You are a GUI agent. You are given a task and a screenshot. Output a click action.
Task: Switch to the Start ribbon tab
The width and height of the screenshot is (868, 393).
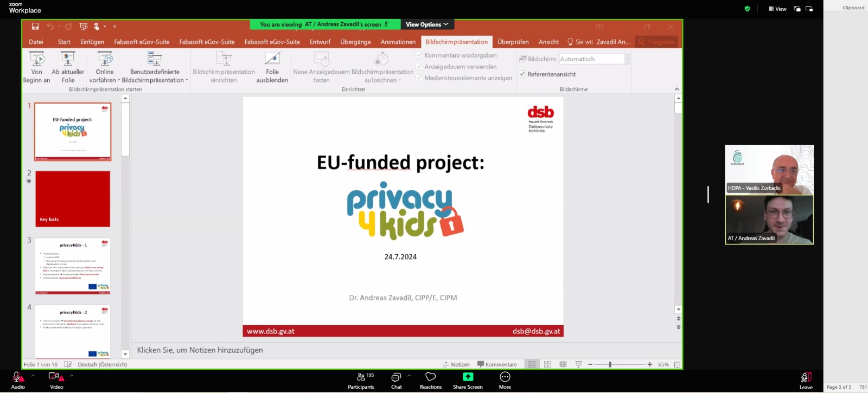coord(64,42)
